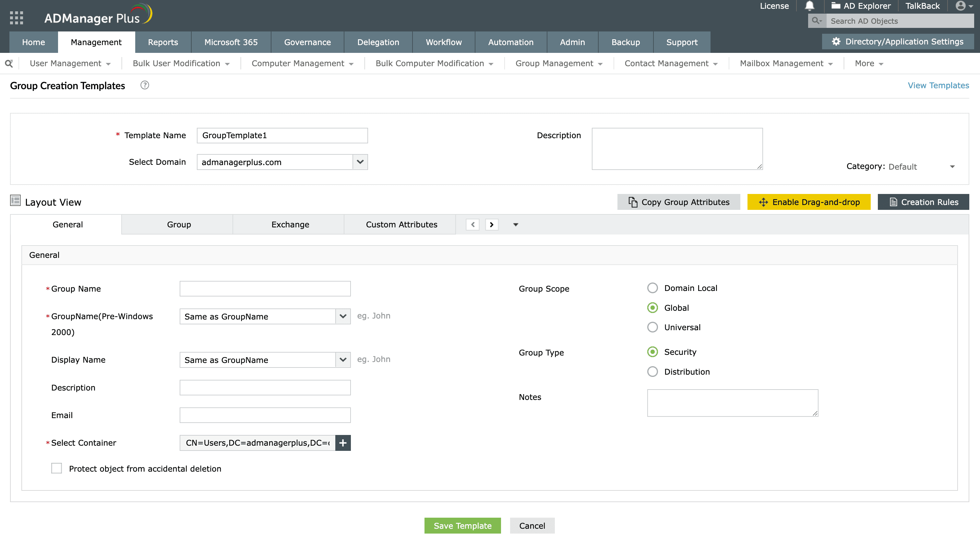Screen dimensions: 980x554
Task: Open the AD Explorer folder link
Action: (861, 6)
